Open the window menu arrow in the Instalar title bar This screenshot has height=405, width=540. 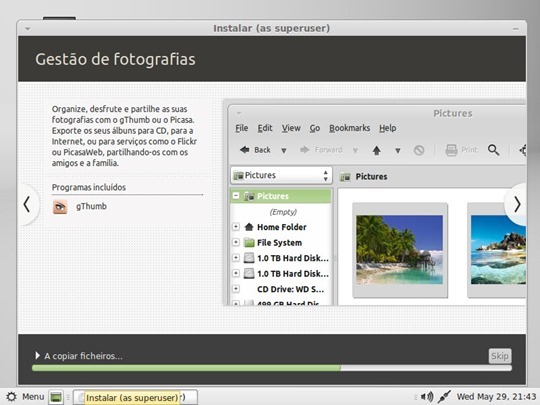[28, 29]
